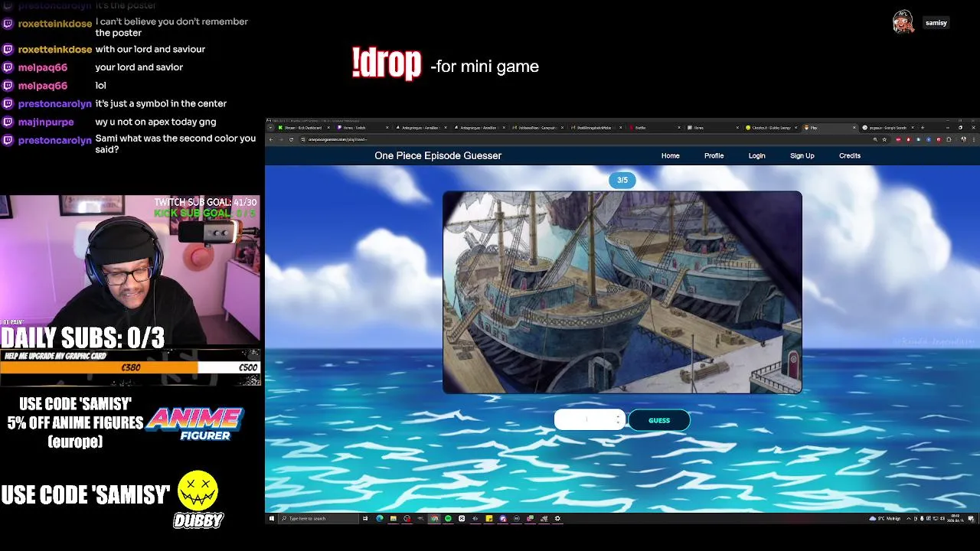Click the One Piece ship scene image
The width and height of the screenshot is (980, 551).
tap(622, 292)
